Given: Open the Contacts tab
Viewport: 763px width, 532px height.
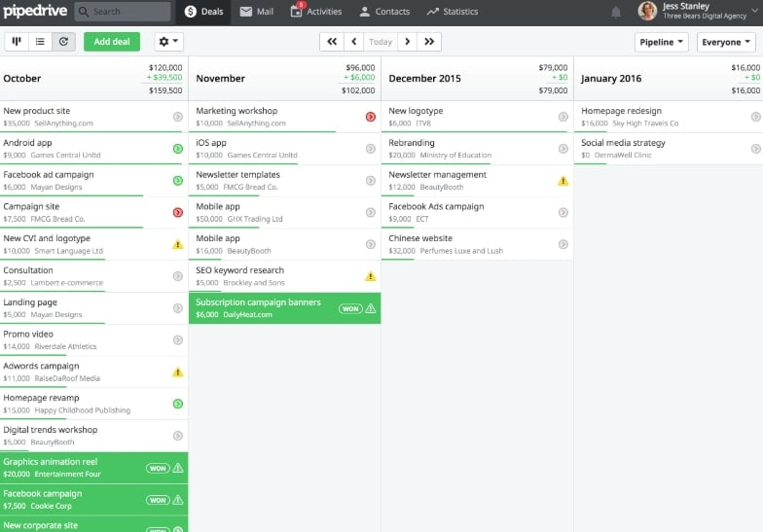Looking at the screenshot, I should 384,12.
